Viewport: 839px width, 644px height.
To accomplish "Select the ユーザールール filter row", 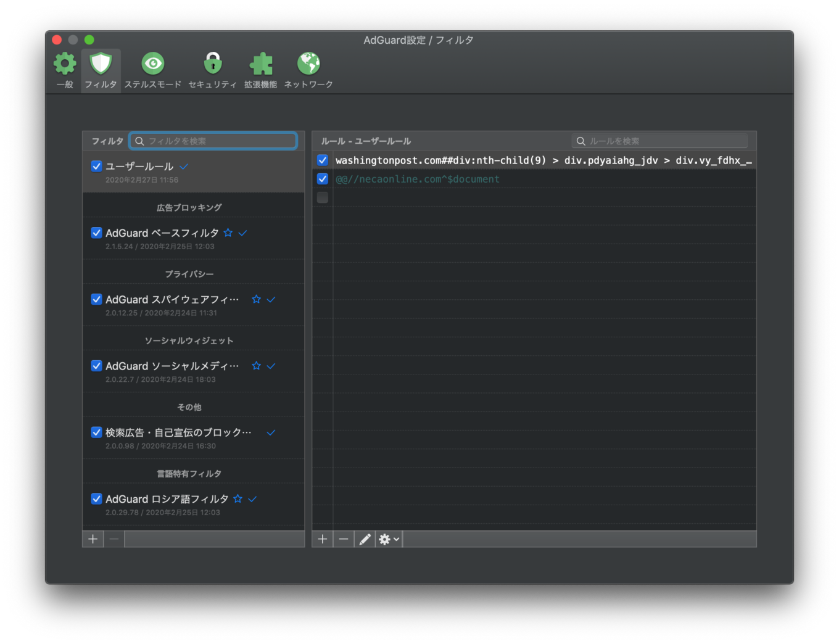I will (x=194, y=172).
